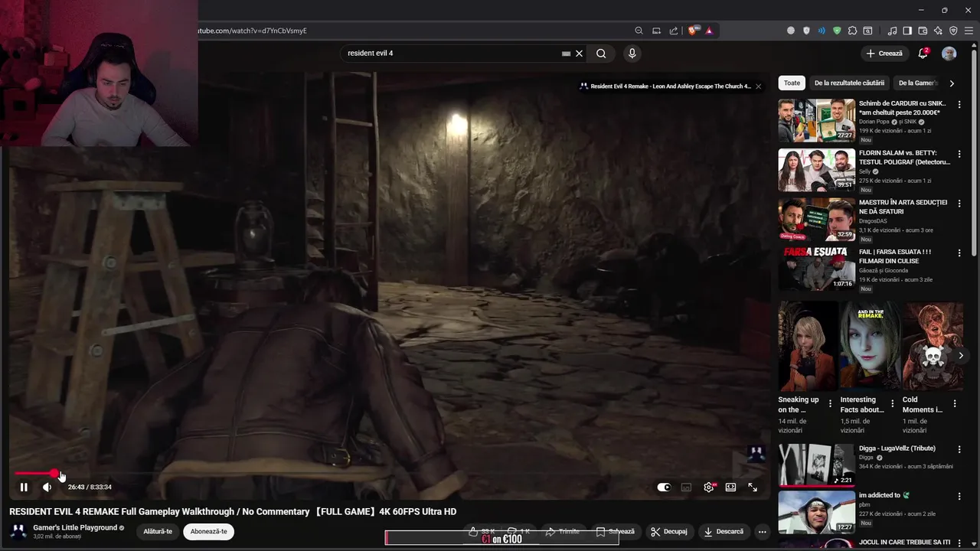Open 'FAIL | FARSA ESUATA' video thumbnail

[817, 269]
